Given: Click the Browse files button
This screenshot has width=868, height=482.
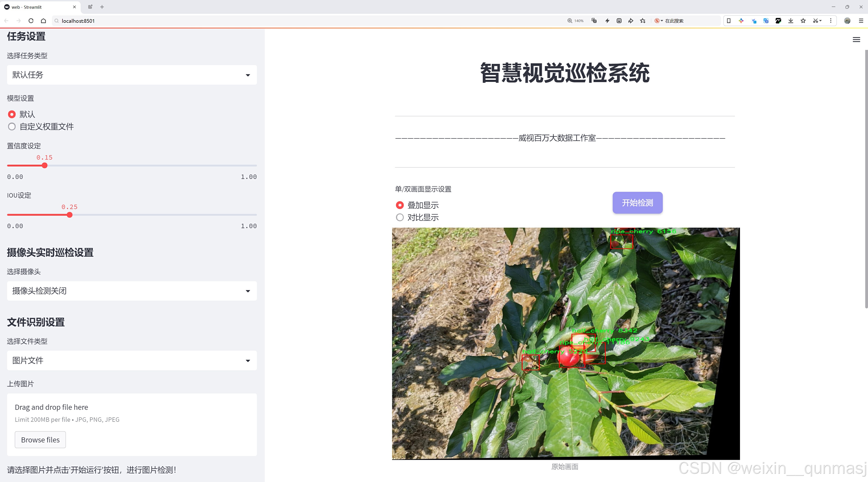Looking at the screenshot, I should (40, 440).
